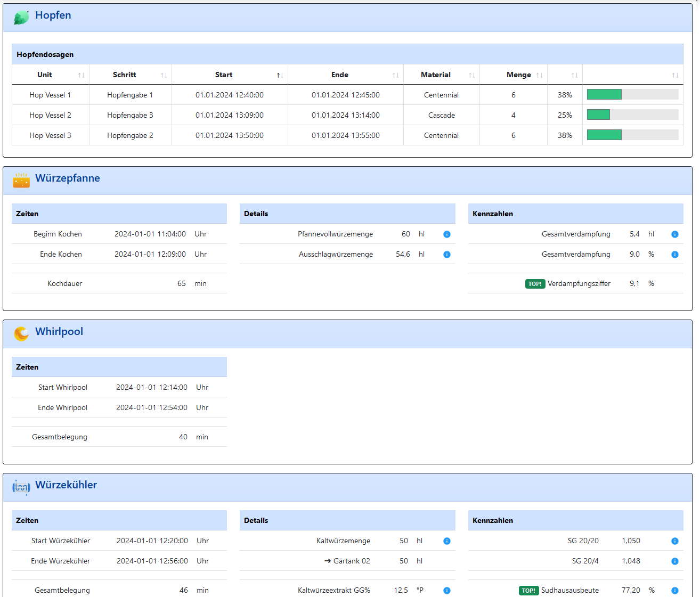
Task: Click the TOP! badge beside Sudhausausbeute
Action: pos(528,591)
